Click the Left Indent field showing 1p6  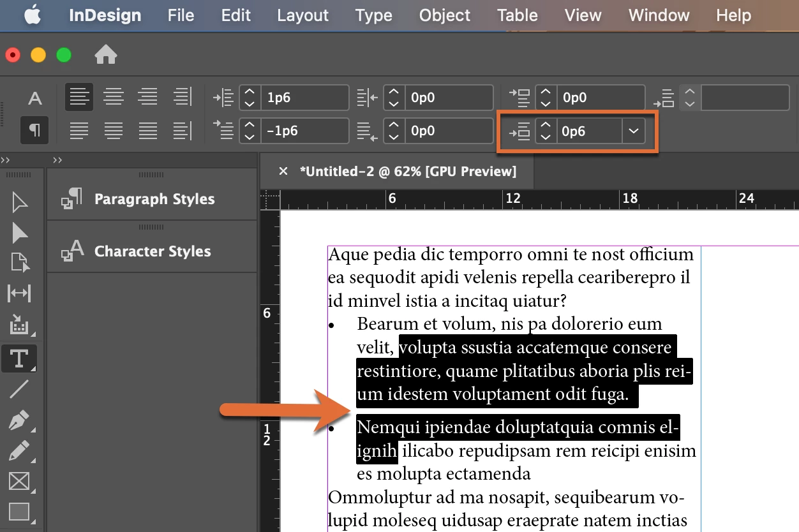pos(304,98)
